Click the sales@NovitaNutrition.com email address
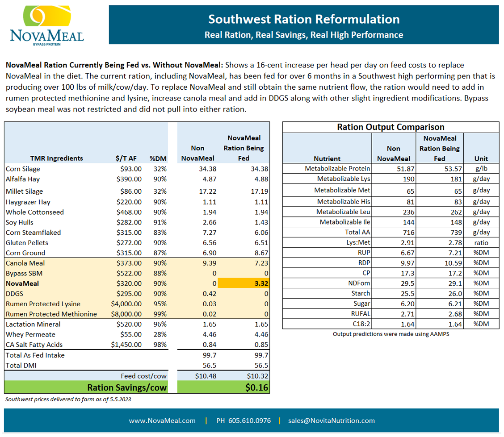 [x=332, y=420]
